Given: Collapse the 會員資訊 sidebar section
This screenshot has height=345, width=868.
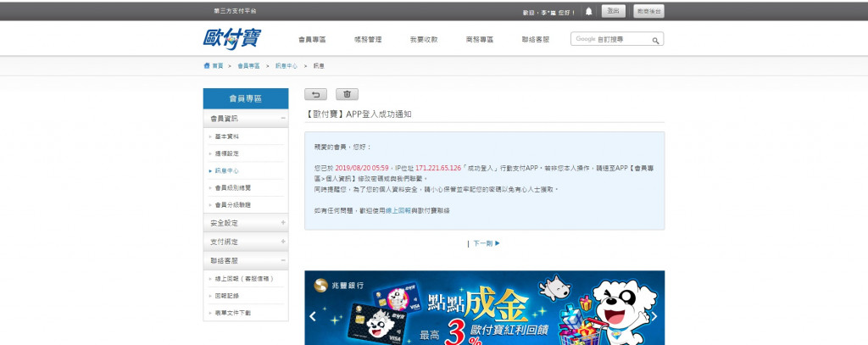Looking at the screenshot, I should coord(246,119).
